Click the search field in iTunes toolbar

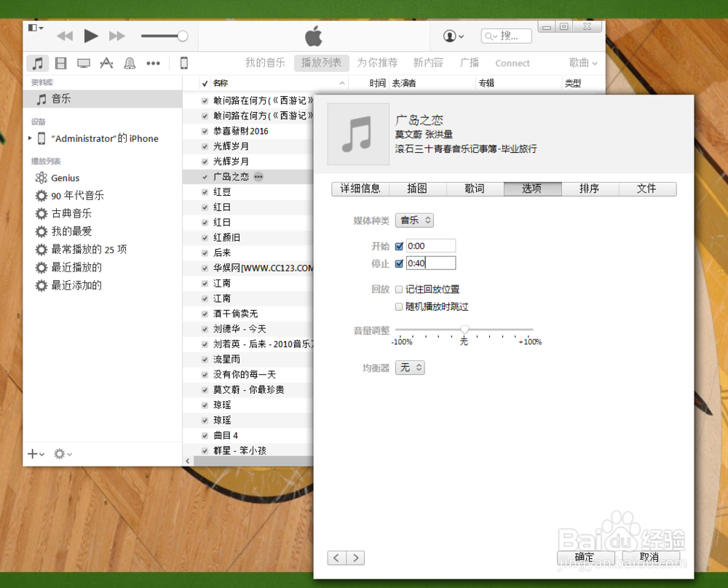pyautogui.click(x=506, y=36)
